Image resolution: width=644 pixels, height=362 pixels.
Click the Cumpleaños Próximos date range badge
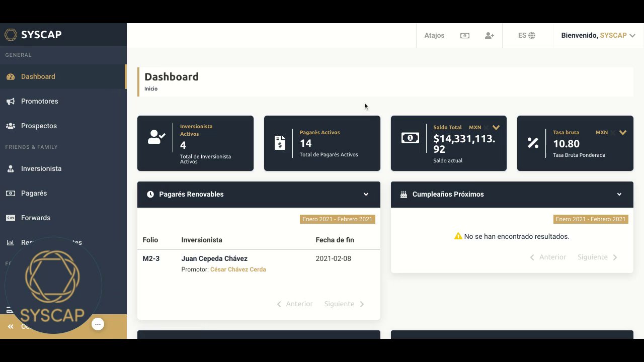591,219
